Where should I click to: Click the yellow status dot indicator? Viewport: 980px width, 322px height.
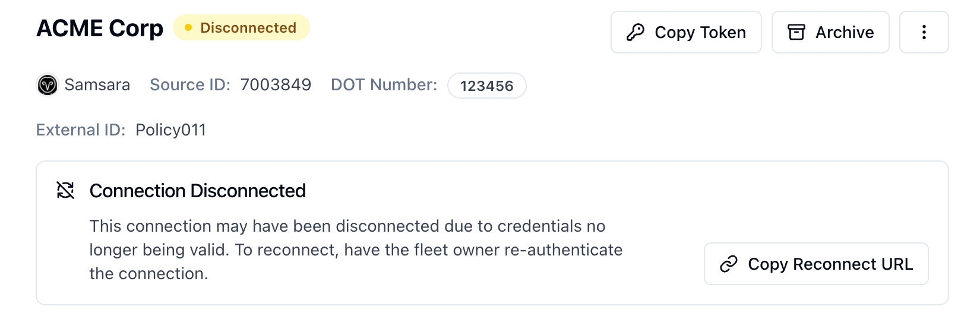(x=188, y=27)
